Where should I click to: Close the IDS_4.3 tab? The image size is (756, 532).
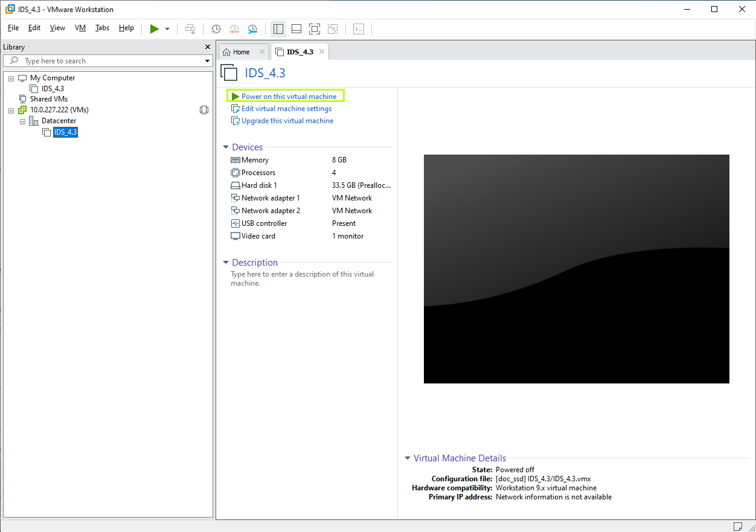point(322,52)
